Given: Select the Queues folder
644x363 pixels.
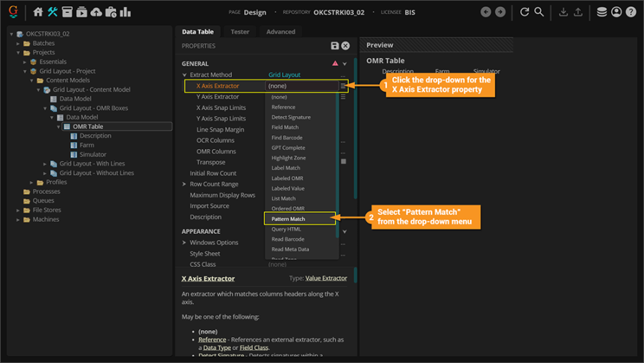Looking at the screenshot, I should pyautogui.click(x=43, y=200).
